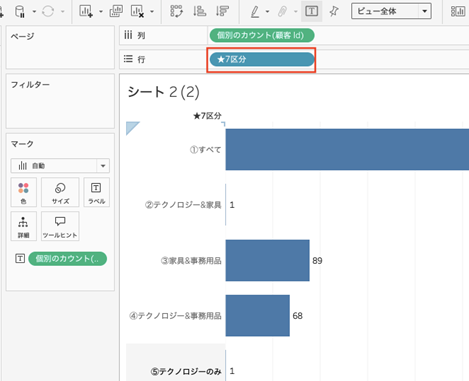This screenshot has width=469, height=381.
Task: Click the ③家具&事務用品 row label
Action: (191, 261)
